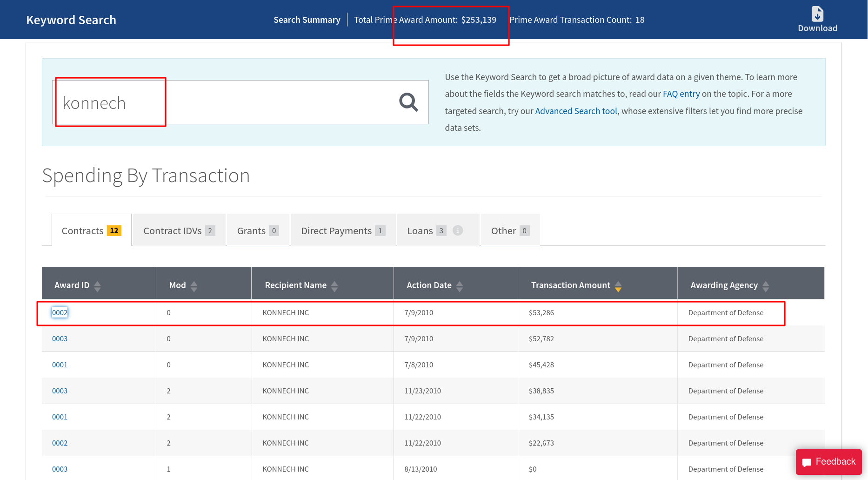Click the Loans tab info icon
This screenshot has height=480, width=868.
point(458,230)
